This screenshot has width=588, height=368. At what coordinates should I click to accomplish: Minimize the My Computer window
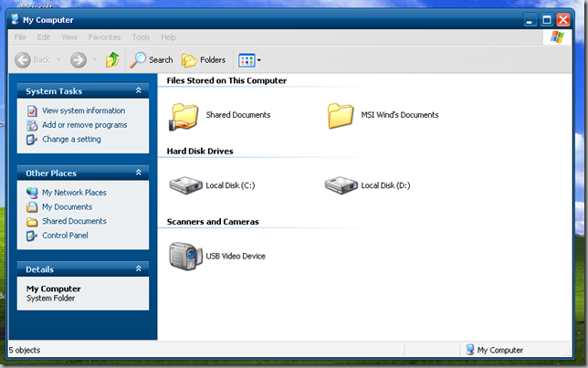tap(530, 19)
